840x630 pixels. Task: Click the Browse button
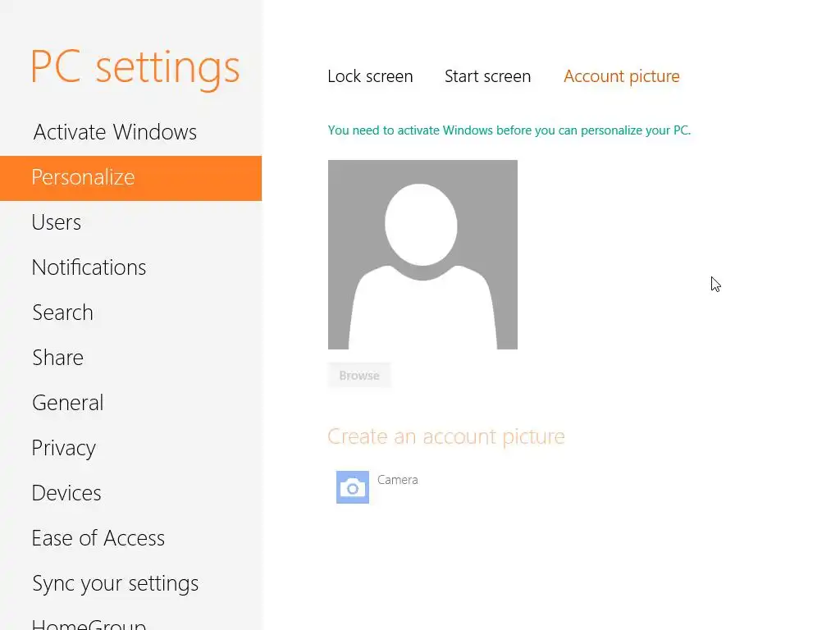coord(359,376)
